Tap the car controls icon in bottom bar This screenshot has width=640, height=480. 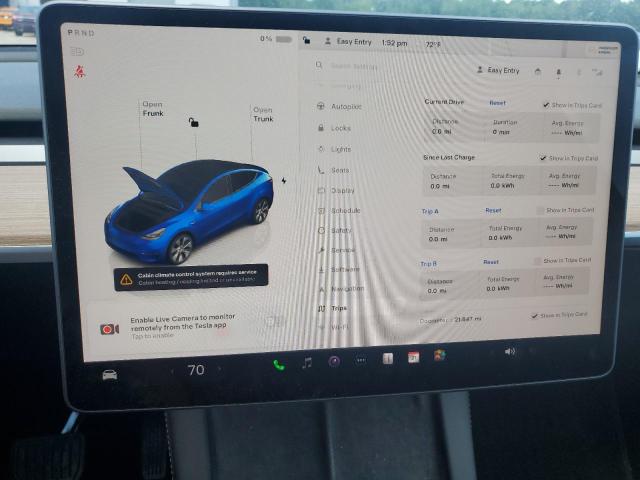[110, 375]
